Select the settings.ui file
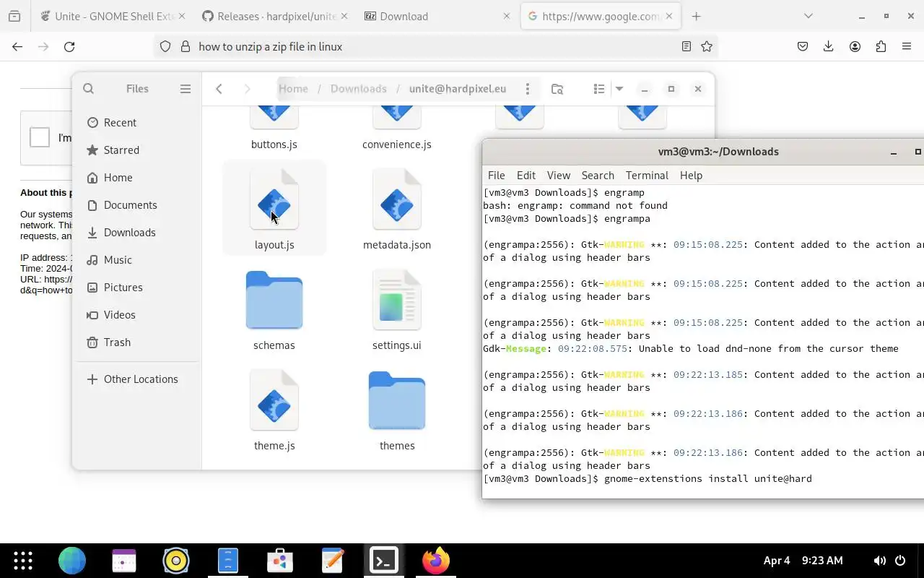 [397, 300]
